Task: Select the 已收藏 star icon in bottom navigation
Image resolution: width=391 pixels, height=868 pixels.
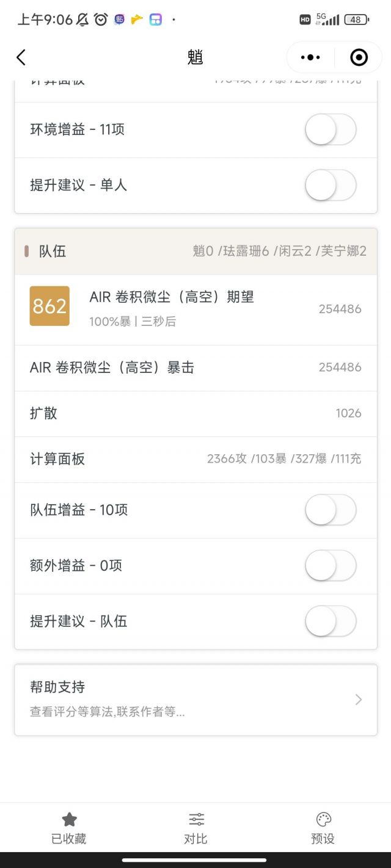Action: [x=69, y=819]
